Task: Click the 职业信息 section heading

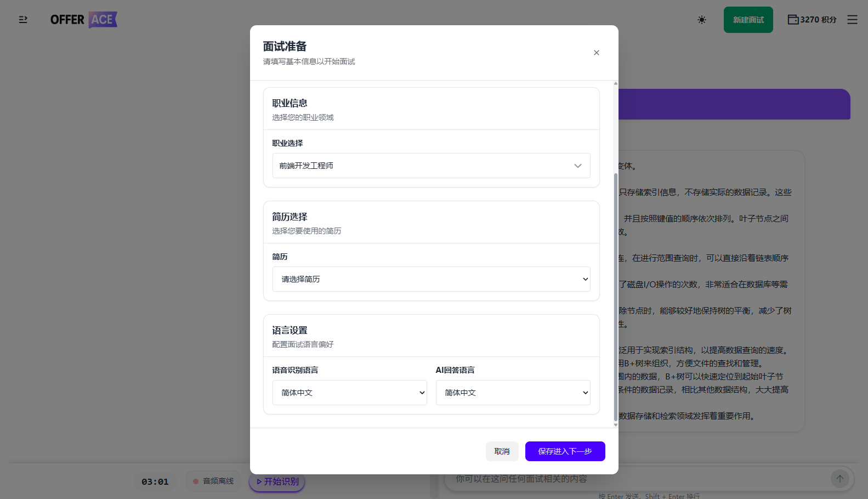Action: click(290, 103)
